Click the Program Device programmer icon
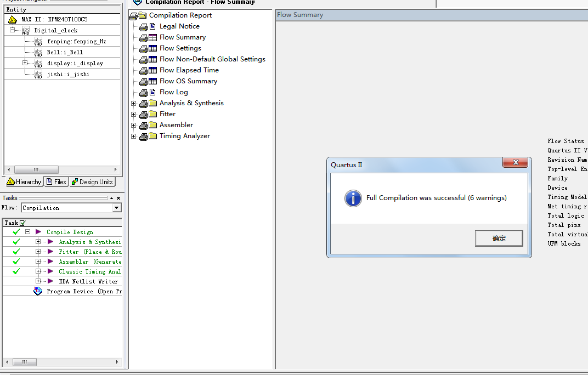The image size is (588, 375). [38, 291]
